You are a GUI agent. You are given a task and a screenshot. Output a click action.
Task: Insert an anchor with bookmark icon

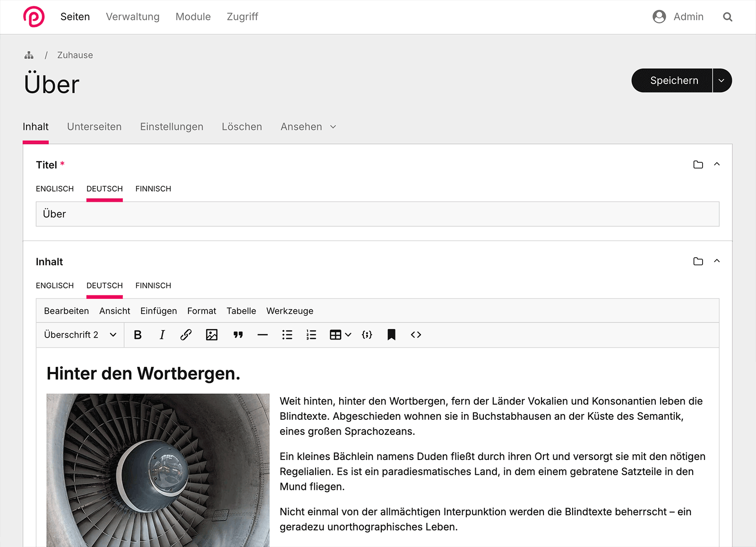point(391,335)
